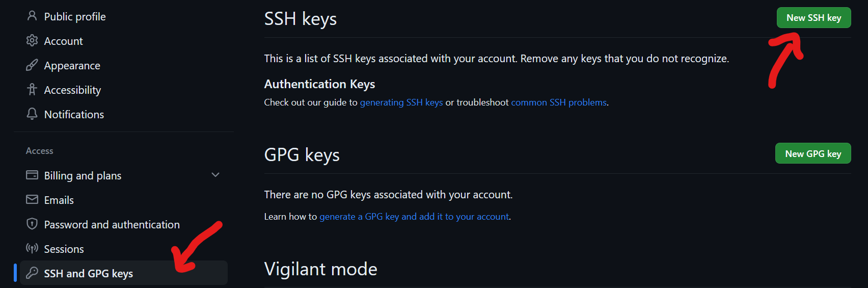Viewport: 868px width, 288px height.
Task: Click the Password shield lock icon
Action: [32, 224]
